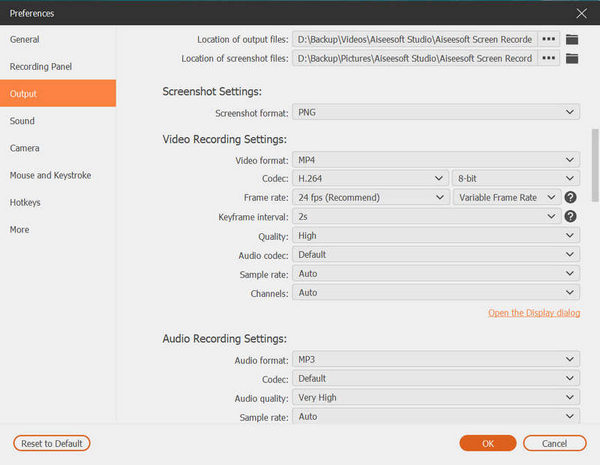Click Open the Display dialog link

534,313
